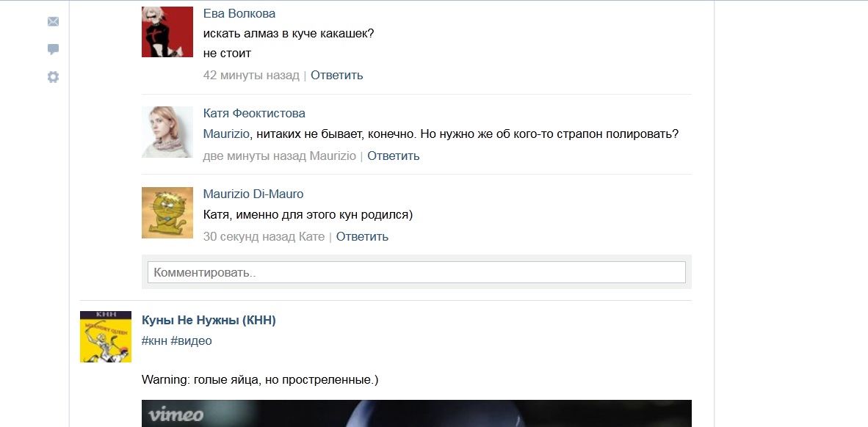Open Maurizio Di-Mauro's cat avatar

tap(167, 212)
